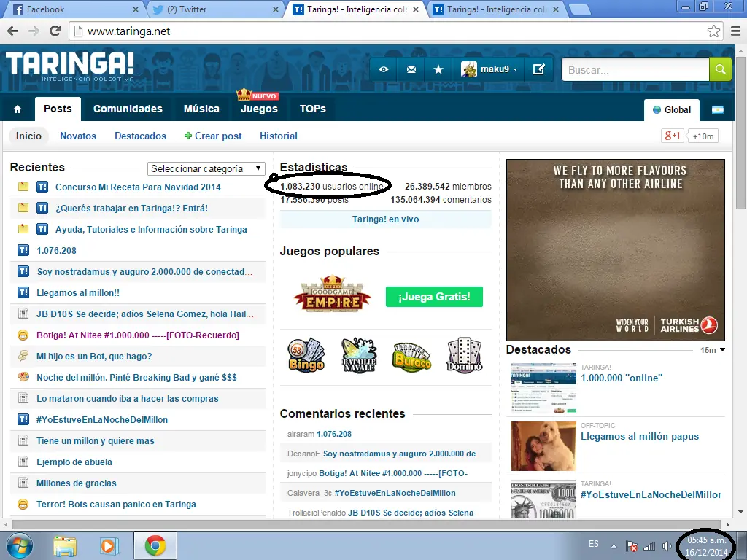Open media player taskbar icon
Viewport: 747px width, 560px height.
(x=109, y=546)
